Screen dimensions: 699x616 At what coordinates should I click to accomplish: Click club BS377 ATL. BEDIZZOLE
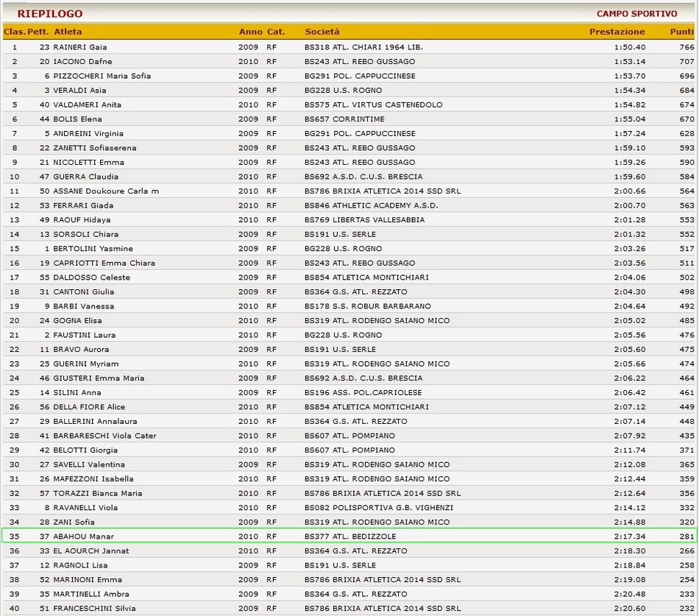point(350,537)
